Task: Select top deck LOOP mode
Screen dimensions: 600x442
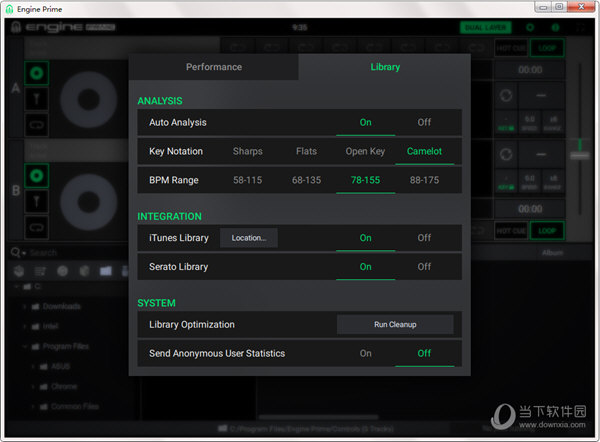Action: tap(547, 48)
